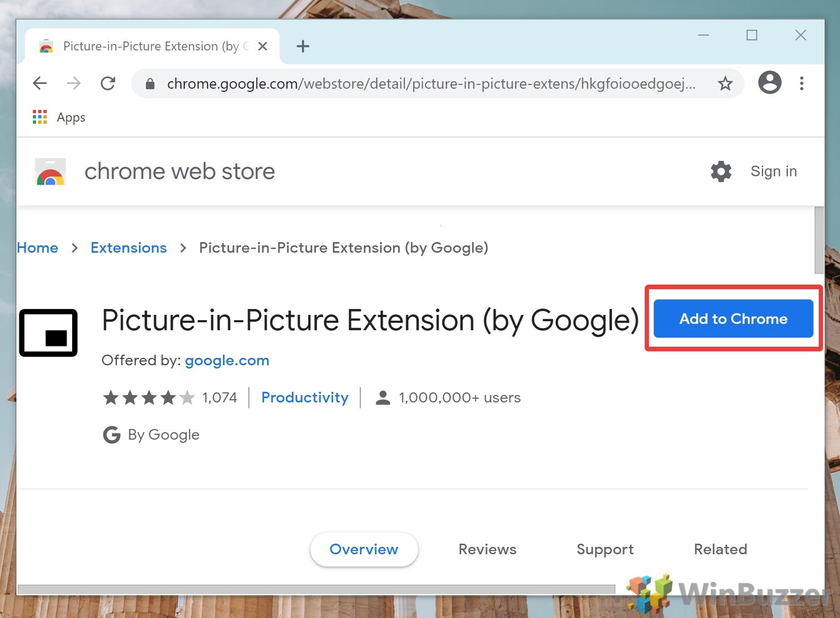Click the Picture-in-Picture extension icon
840x618 pixels.
(48, 333)
